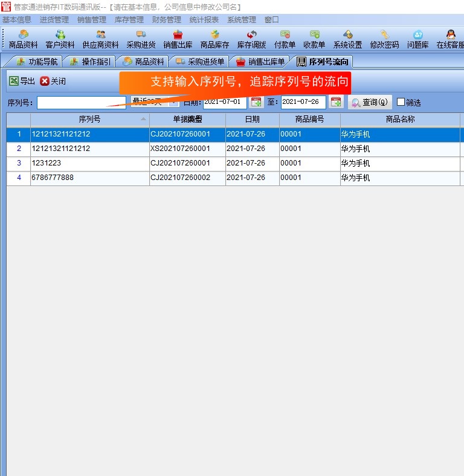The image size is (464, 476).
Task: Open 供应商资料 toolbar icon
Action: pyautogui.click(x=100, y=39)
